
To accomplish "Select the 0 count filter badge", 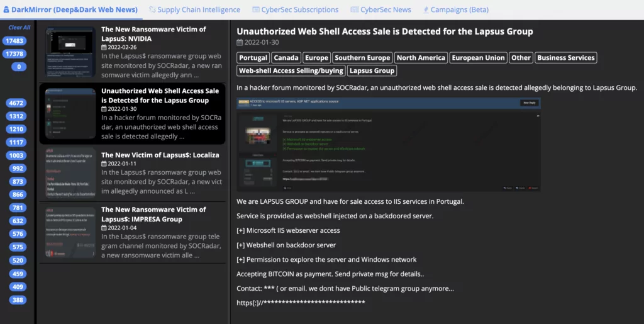I will coord(19,67).
